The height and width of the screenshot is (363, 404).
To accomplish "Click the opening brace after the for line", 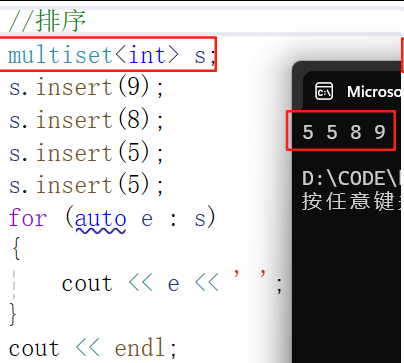I will (x=16, y=248).
